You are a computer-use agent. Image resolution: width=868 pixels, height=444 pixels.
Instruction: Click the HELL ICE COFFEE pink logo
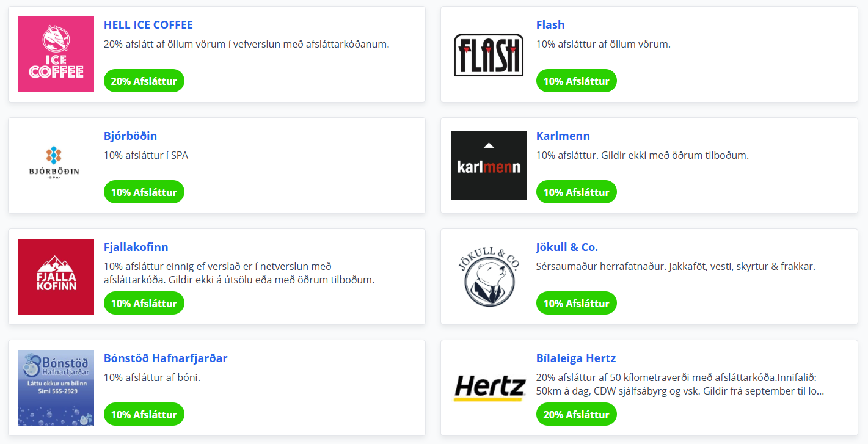pos(56,54)
